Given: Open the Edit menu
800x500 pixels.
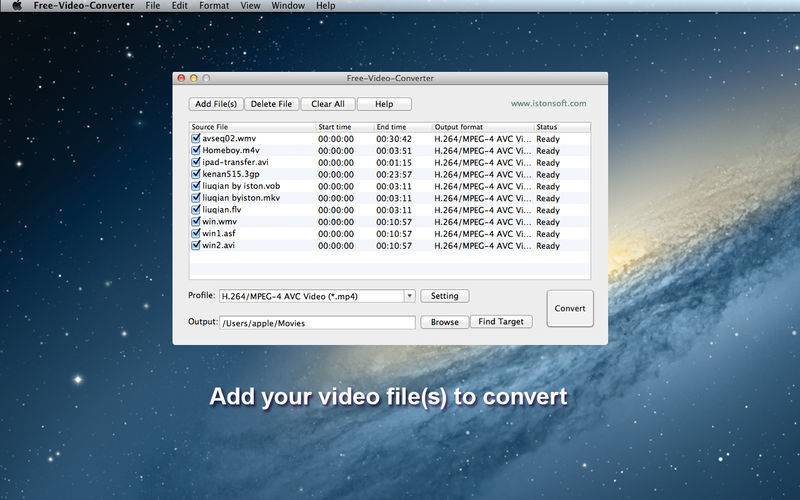Looking at the screenshot, I should click(180, 6).
